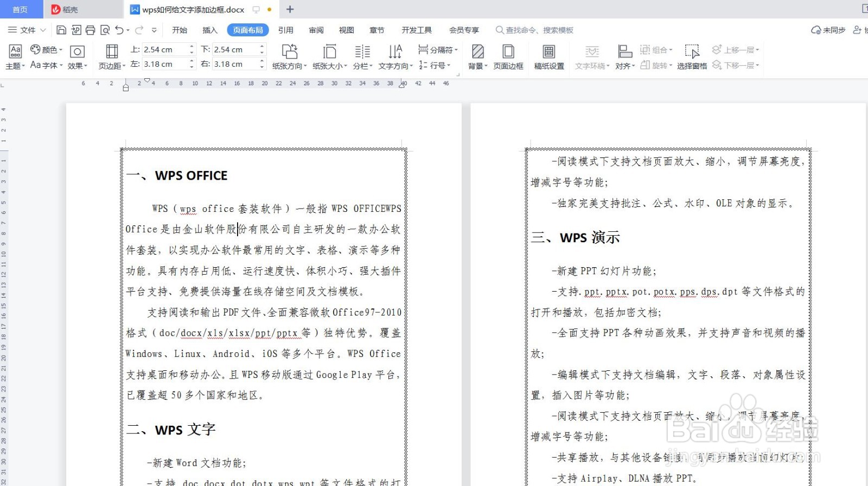Screen dimensions: 868x486
Task: Switch to Developer Tools (开发工具) tab
Action: 417,30
